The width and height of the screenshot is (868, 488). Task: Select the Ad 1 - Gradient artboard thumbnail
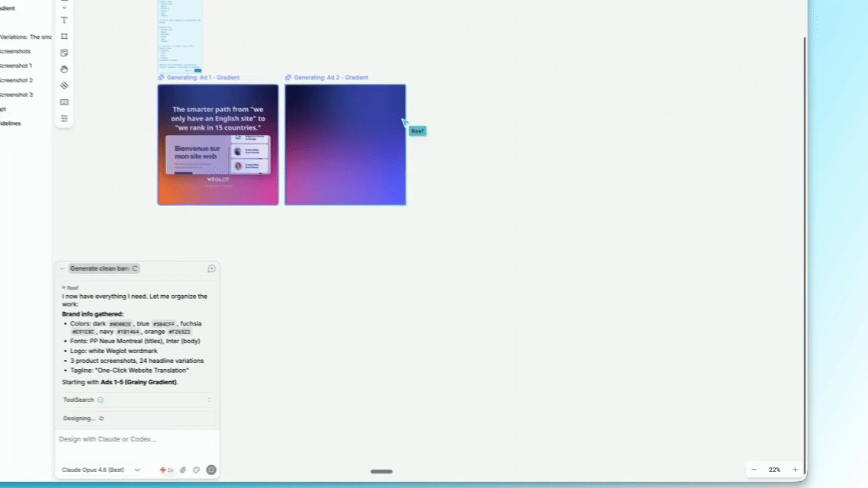[218, 145]
